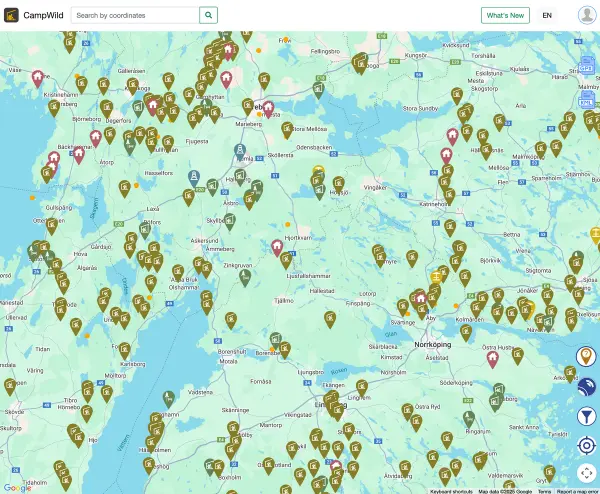Select the olive marker near Gryt

(x=549, y=473)
